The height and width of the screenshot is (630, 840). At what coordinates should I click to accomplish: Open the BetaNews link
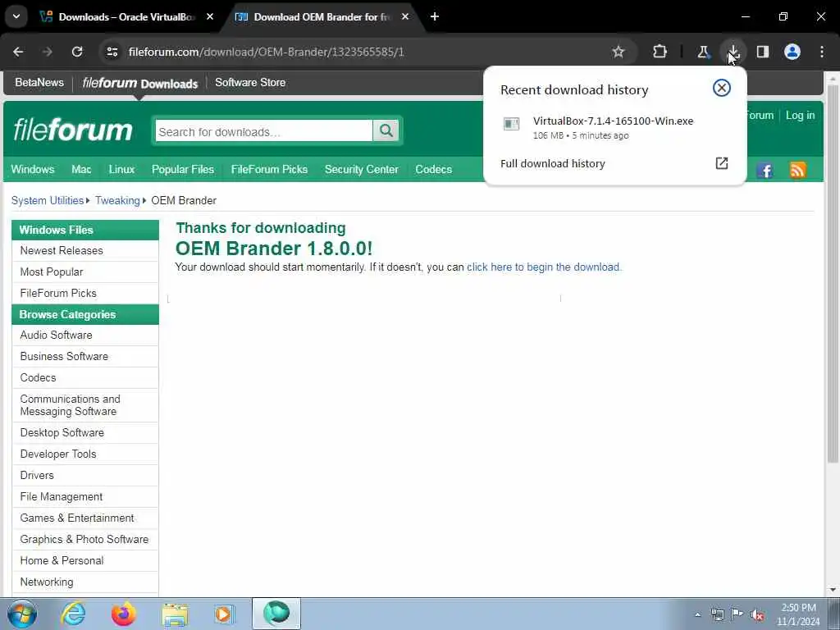(x=39, y=83)
